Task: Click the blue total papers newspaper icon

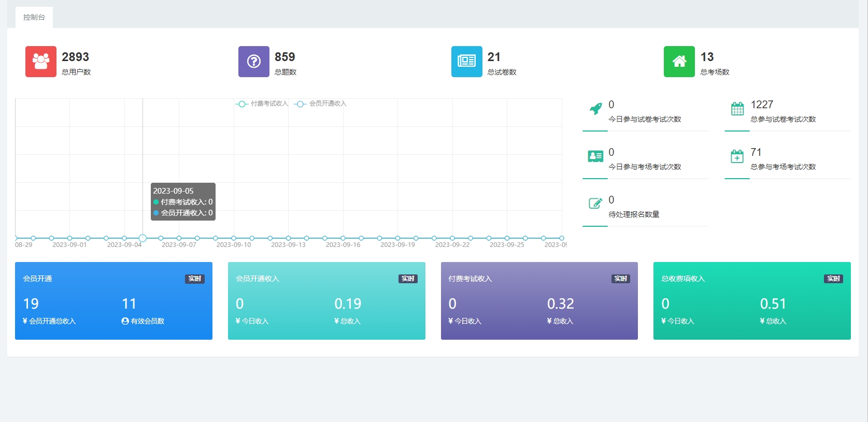Action: point(466,62)
